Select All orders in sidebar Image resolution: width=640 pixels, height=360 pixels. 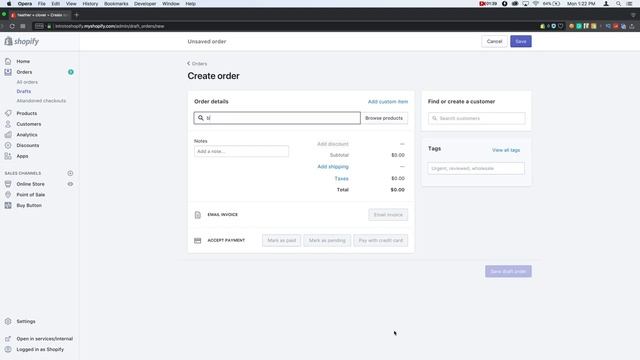click(x=27, y=82)
